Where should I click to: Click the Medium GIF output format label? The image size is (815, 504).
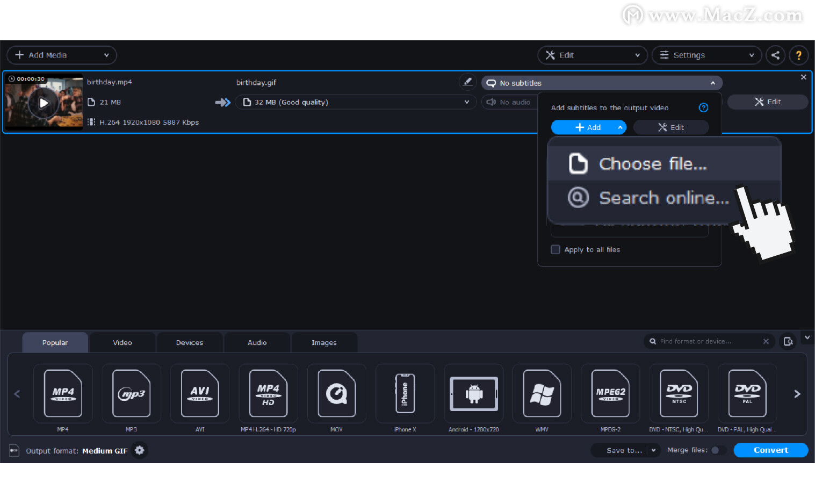point(105,451)
